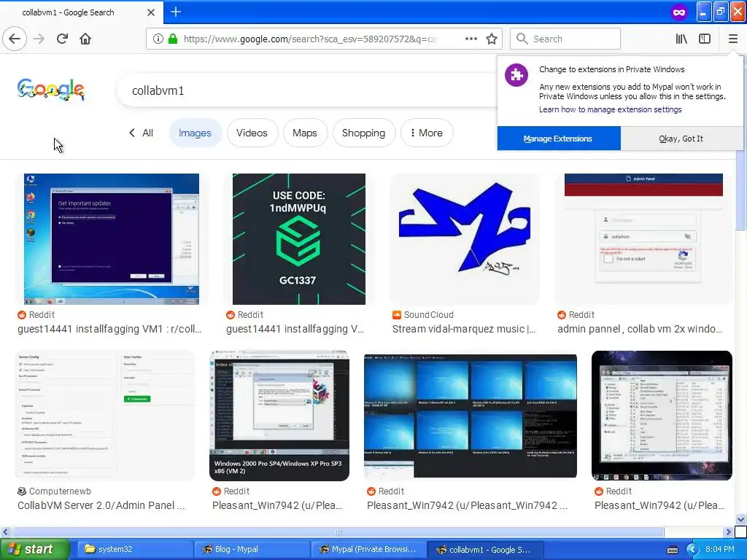Open the USE CODE GC1337 thumbnail

pyautogui.click(x=298, y=239)
